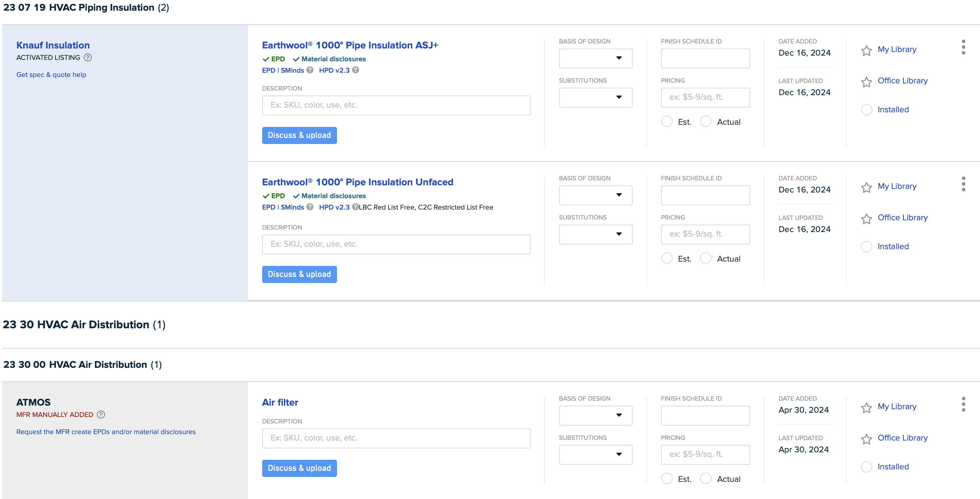
Task: Select Actual pricing for Air filter
Action: click(705, 478)
